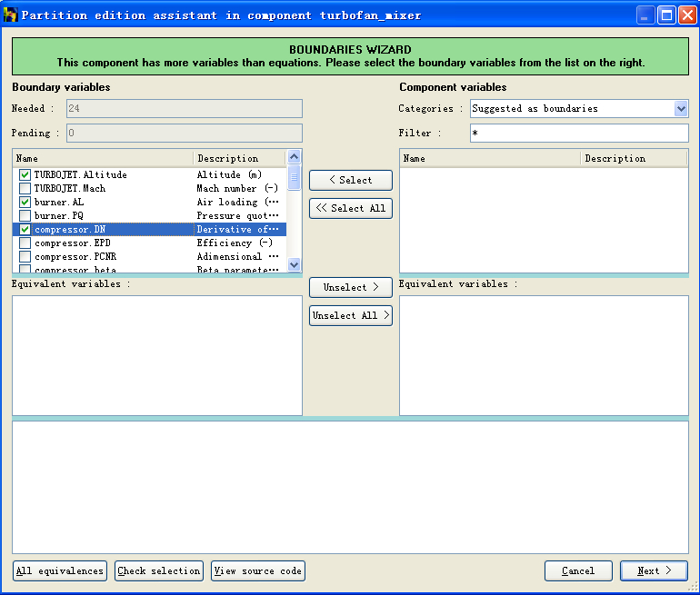Proceed with the Next button
Screen dimensions: 700x595
point(654,570)
